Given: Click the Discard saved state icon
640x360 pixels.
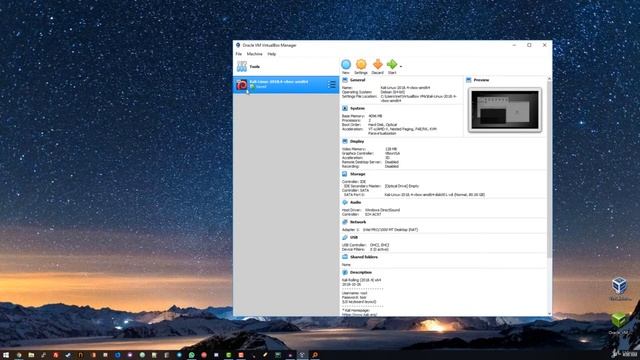Looking at the screenshot, I should [x=378, y=64].
